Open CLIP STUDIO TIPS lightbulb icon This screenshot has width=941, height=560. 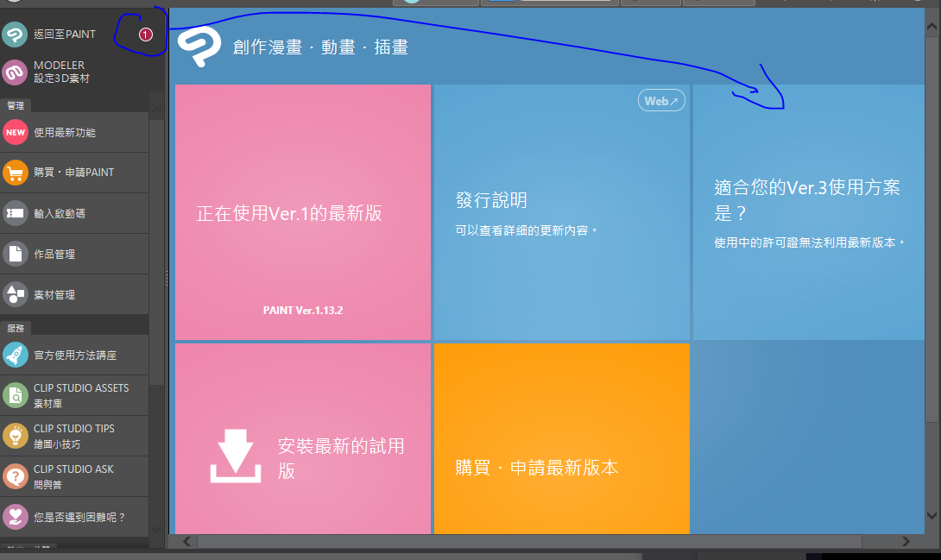pos(16,436)
